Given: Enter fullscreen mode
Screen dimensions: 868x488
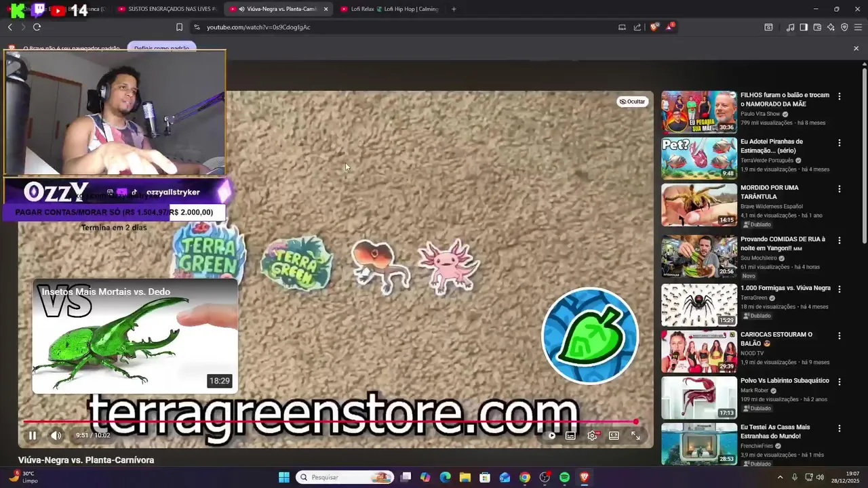Looking at the screenshot, I should pyautogui.click(x=635, y=436).
